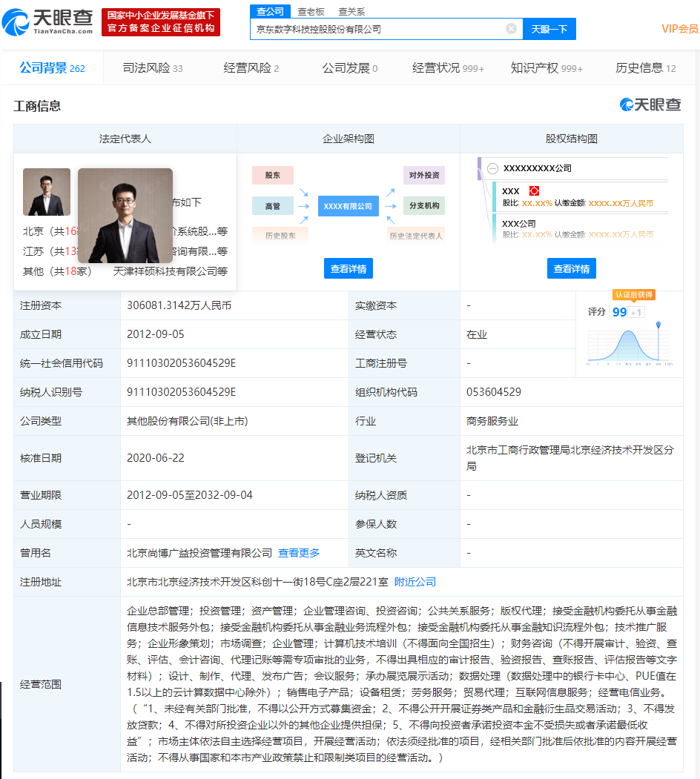Collapse the XXXXXXXXX公司 equity tree node
This screenshot has height=779, width=700.
[492, 168]
